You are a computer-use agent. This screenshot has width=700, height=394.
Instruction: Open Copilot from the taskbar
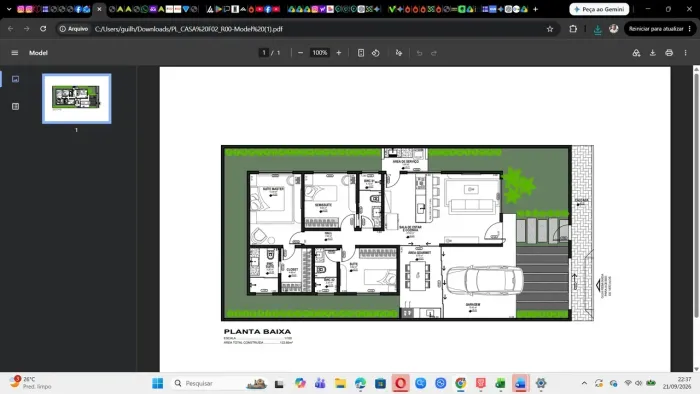click(300, 383)
